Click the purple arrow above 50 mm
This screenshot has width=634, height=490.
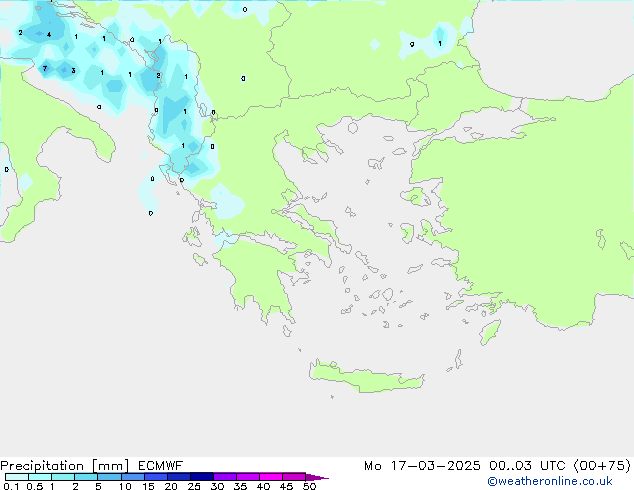pyautogui.click(x=317, y=477)
